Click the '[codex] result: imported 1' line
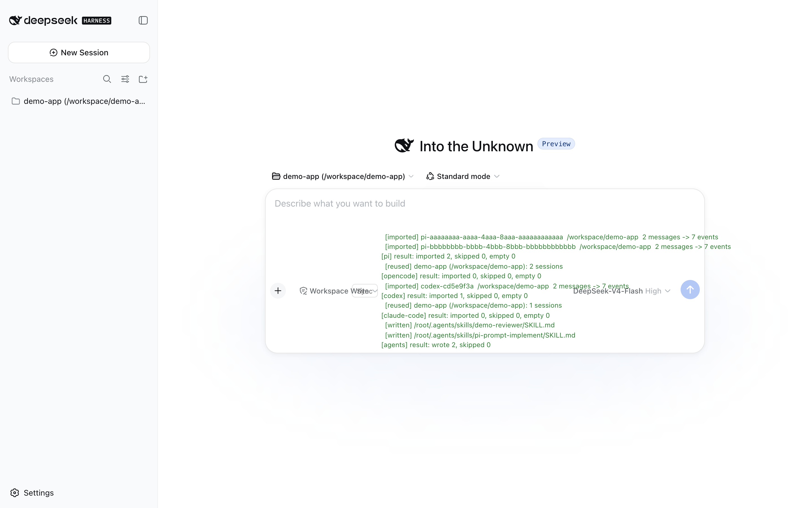Image resolution: width=812 pixels, height=508 pixels. pos(455,296)
